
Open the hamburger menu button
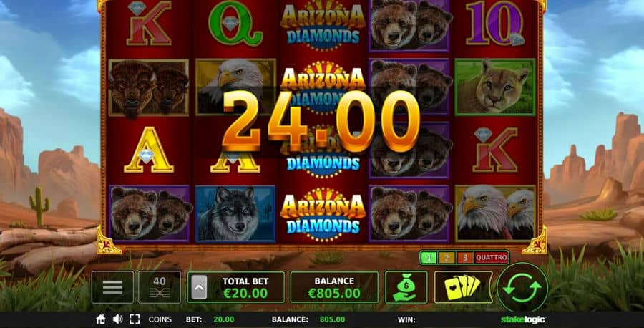112,287
